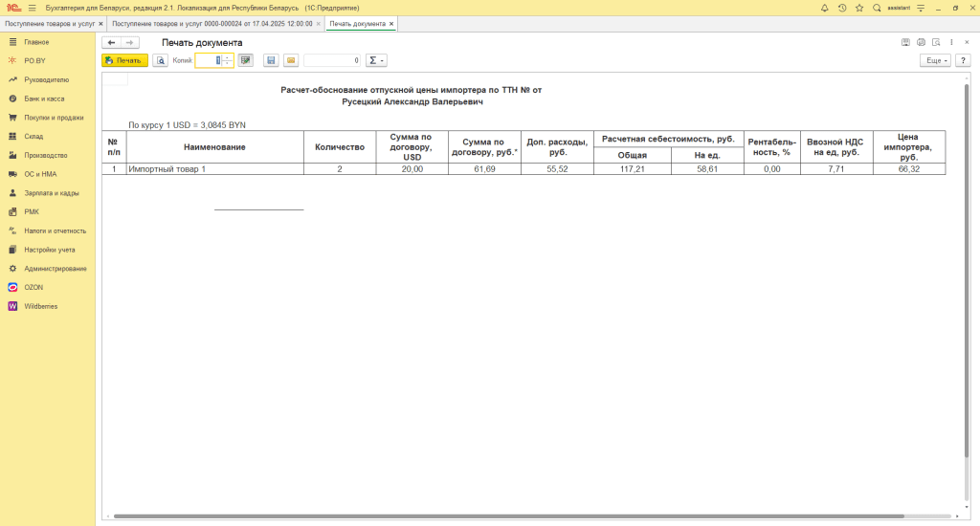Image resolution: width=980 pixels, height=526 pixels.
Task: Open the history clock icon
Action: [x=842, y=8]
